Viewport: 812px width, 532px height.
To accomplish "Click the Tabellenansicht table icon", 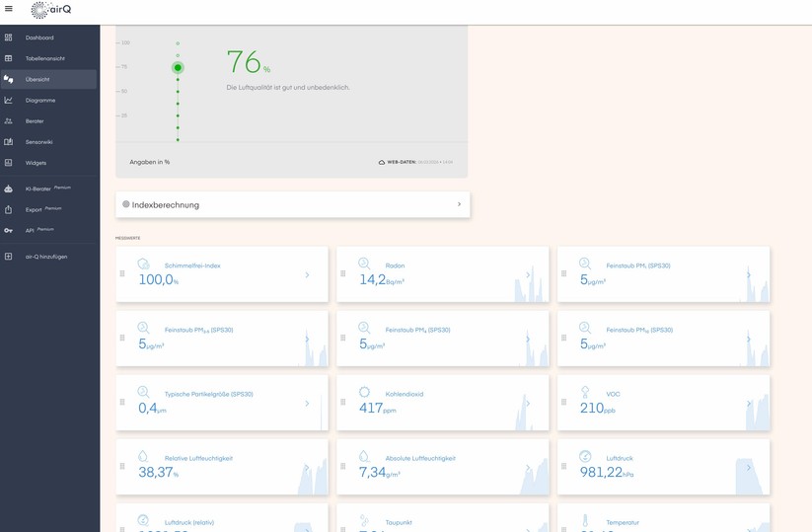I will (x=9, y=58).
